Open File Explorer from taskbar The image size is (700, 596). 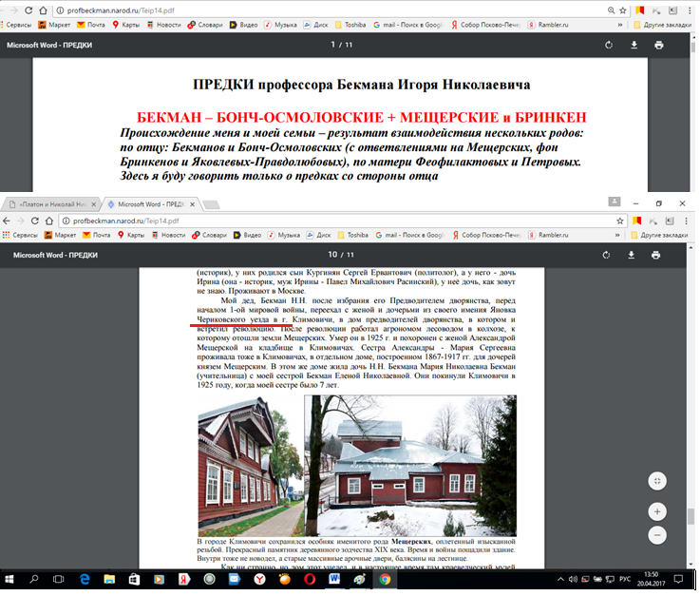point(109,580)
